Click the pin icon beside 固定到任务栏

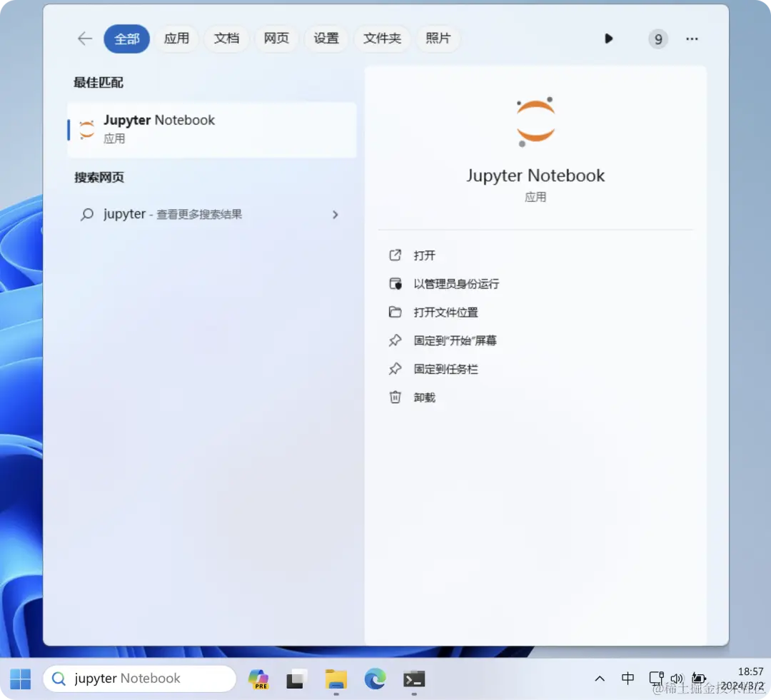[395, 369]
